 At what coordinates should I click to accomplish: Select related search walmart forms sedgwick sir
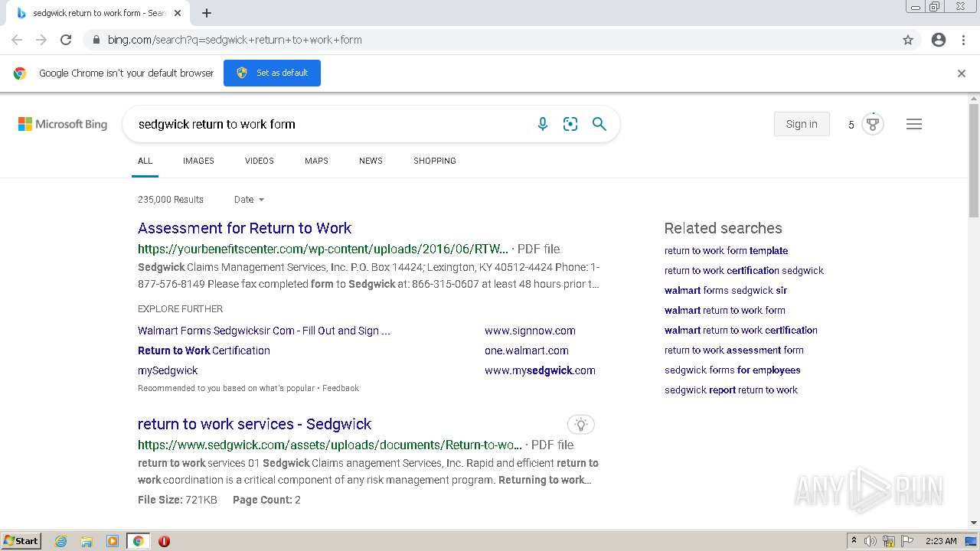[726, 290]
